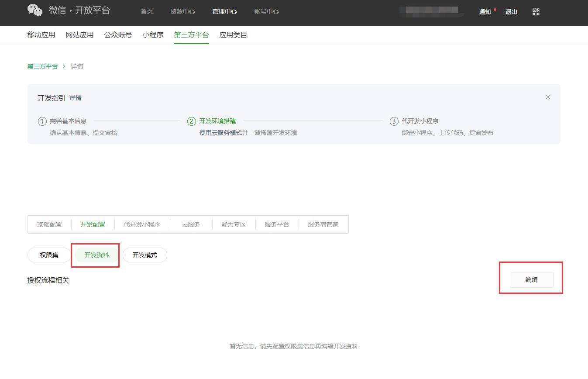
Task: Click 退出 to log out
Action: [x=511, y=12]
